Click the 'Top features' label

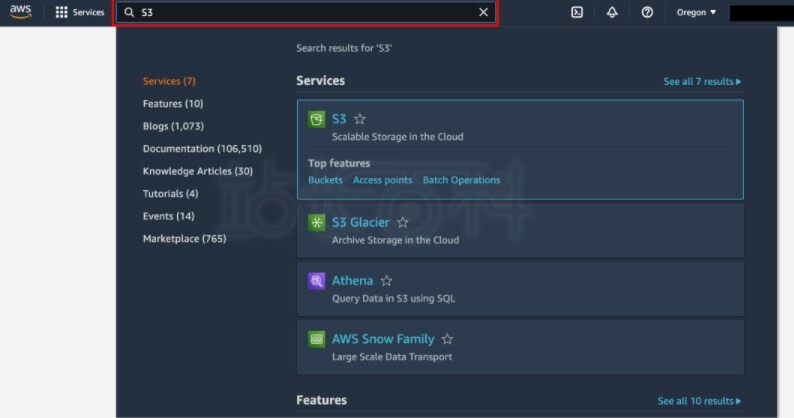tap(339, 163)
